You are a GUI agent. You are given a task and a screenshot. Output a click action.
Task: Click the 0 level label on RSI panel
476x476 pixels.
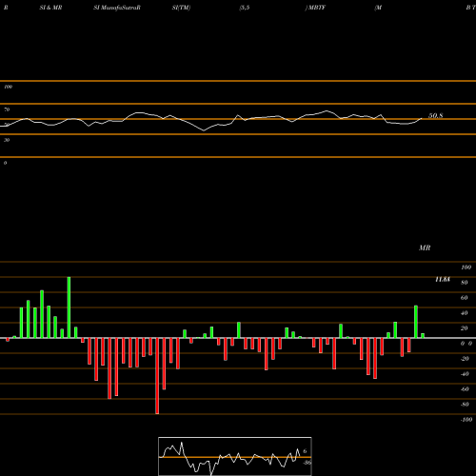pyautogui.click(x=5, y=163)
